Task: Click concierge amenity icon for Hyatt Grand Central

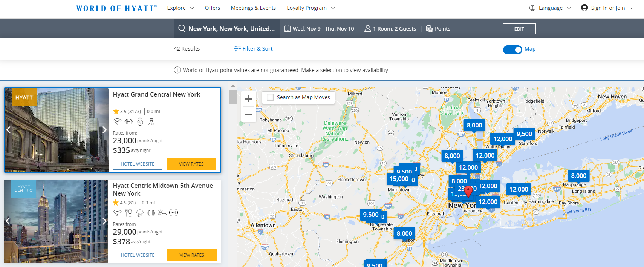Action: click(151, 122)
